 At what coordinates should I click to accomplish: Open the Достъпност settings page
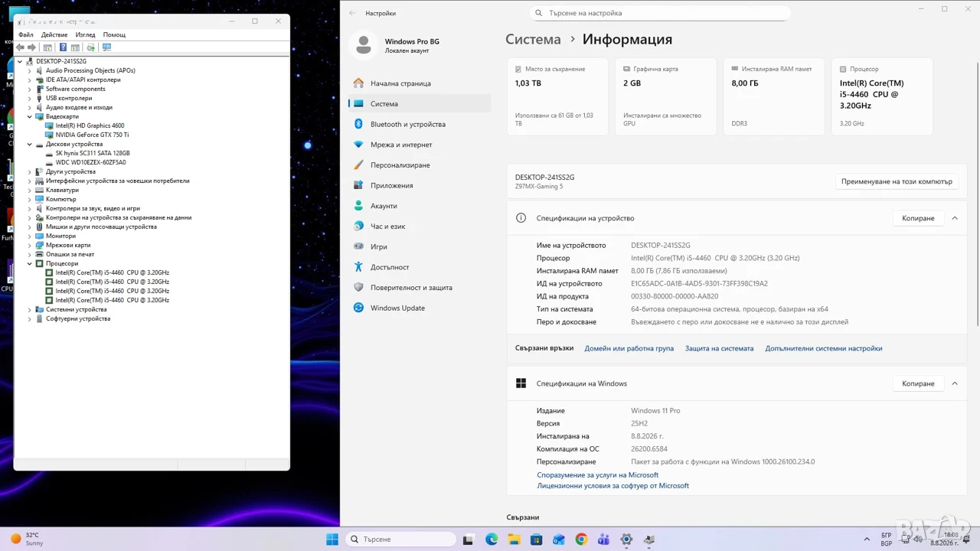click(420, 267)
